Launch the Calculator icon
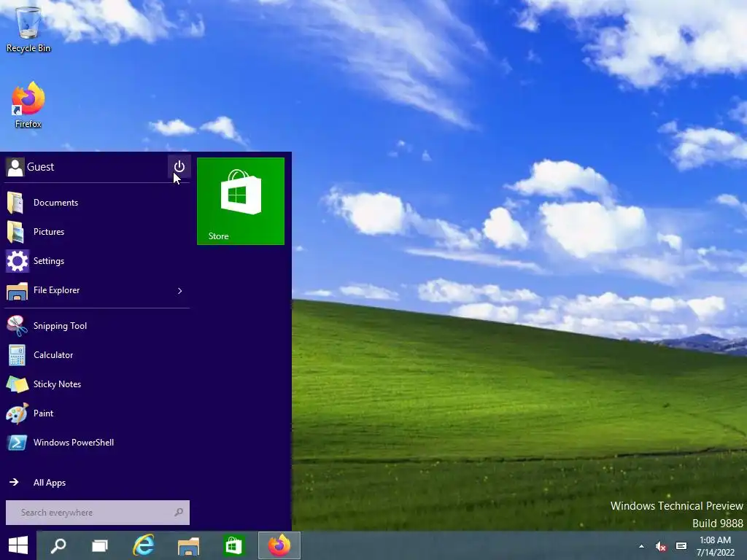Viewport: 747px width, 560px height. 18,355
